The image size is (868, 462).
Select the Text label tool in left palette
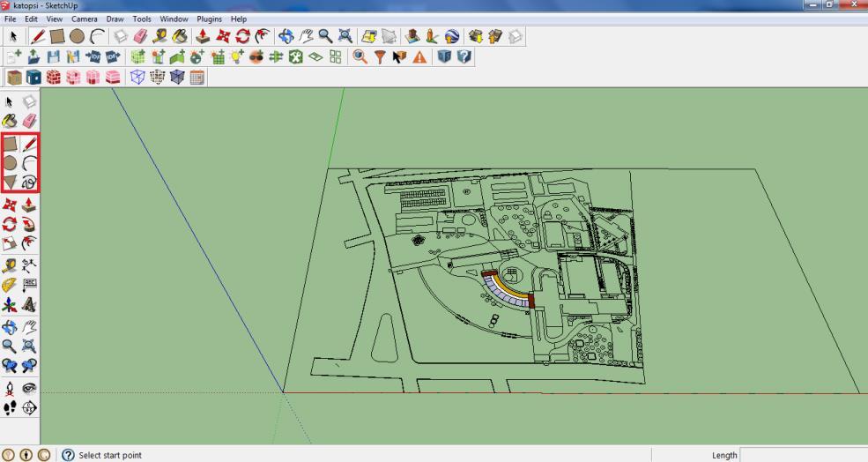29,286
